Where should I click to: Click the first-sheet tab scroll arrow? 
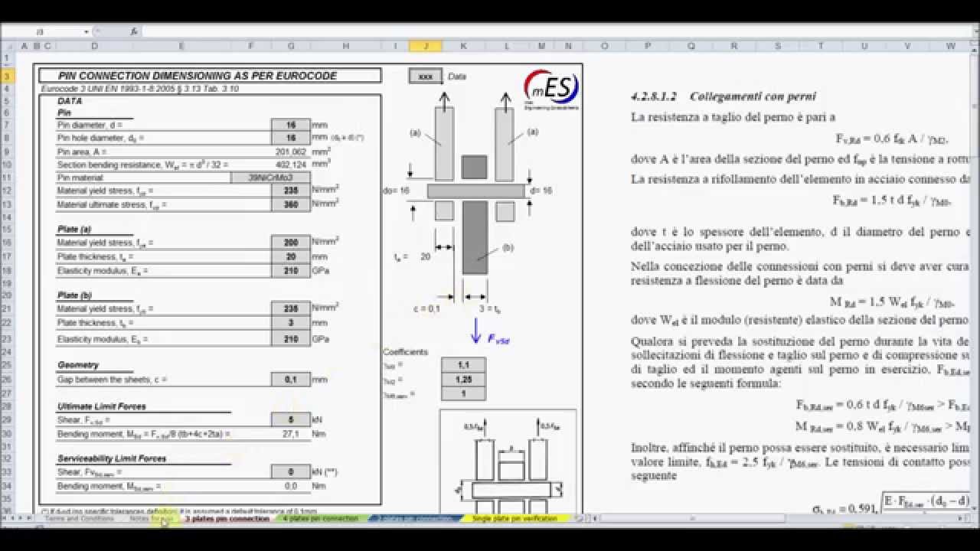point(5,519)
